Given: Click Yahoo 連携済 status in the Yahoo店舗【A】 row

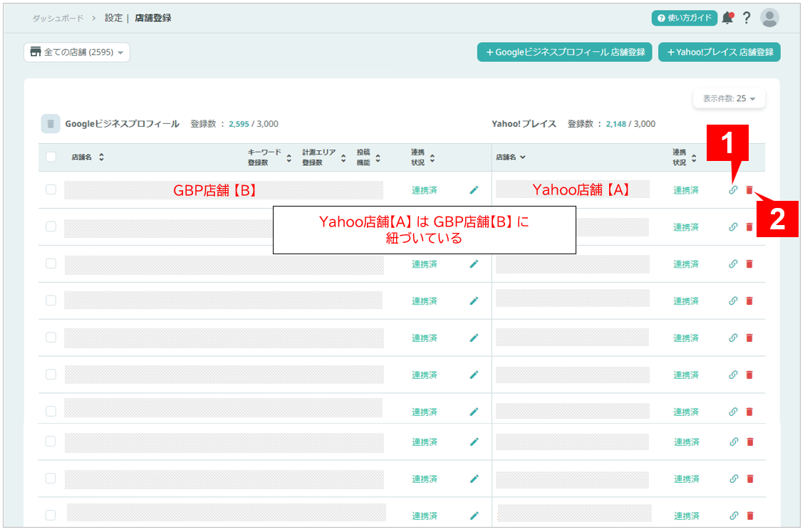Looking at the screenshot, I should [x=686, y=190].
